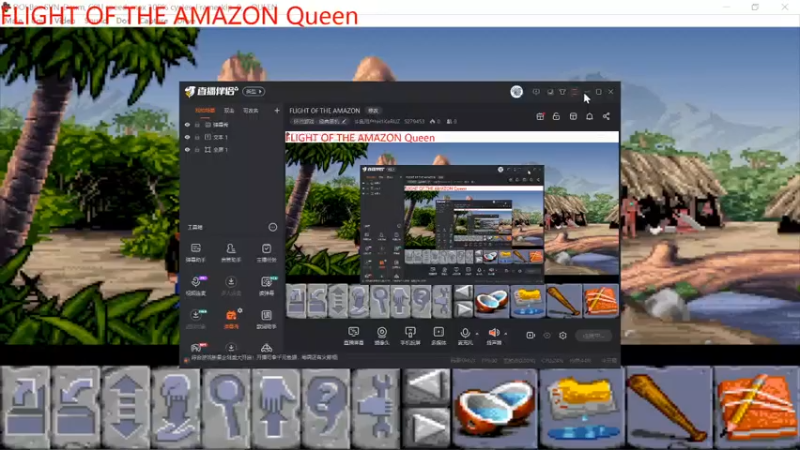The width and height of the screenshot is (800, 450).
Task: Open the gift box icon with red dot
Action: pos(540,116)
